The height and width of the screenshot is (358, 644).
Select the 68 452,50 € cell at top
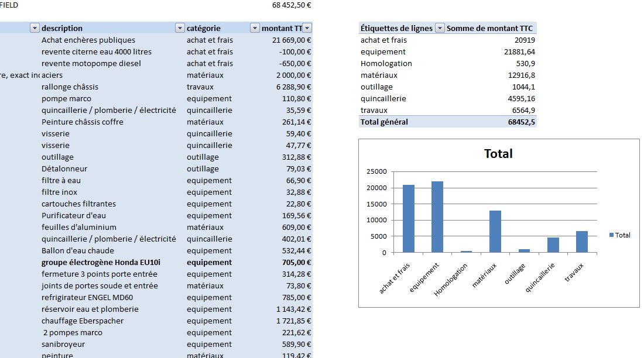(292, 5)
